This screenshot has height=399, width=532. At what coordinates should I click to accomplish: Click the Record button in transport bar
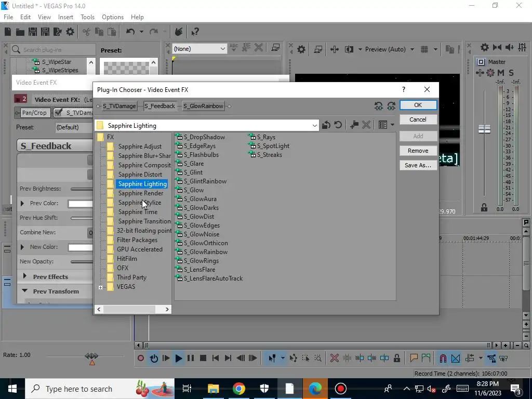coord(141,358)
